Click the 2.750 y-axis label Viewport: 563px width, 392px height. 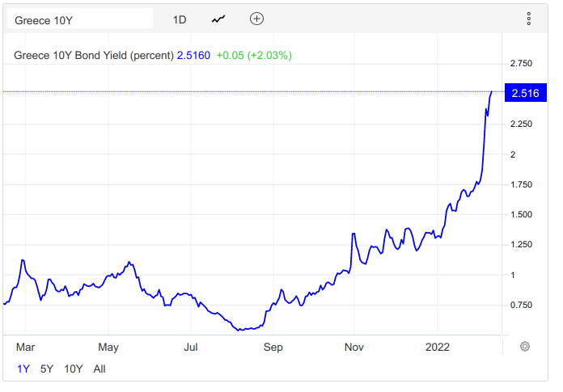522,64
